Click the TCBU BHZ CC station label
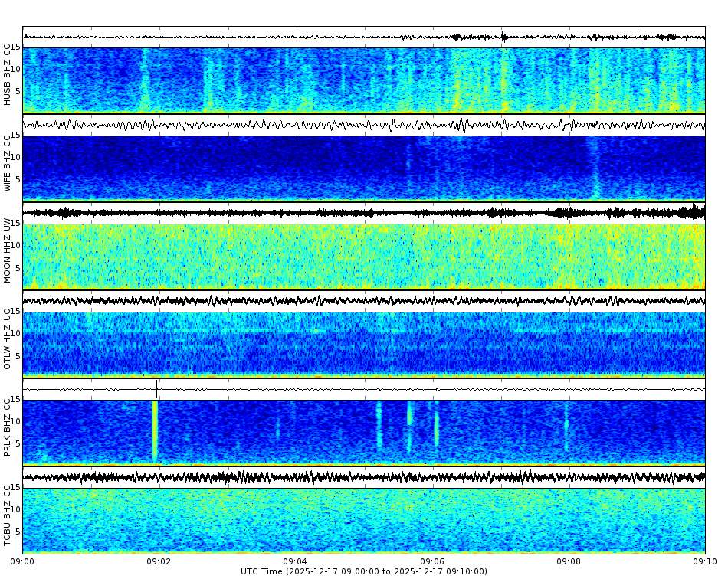 pos(8,515)
